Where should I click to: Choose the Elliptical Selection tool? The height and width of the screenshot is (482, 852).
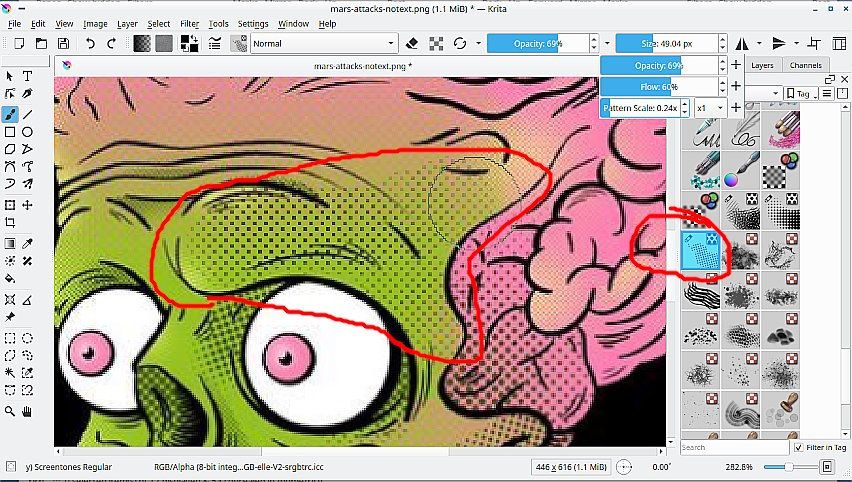pyautogui.click(x=27, y=339)
